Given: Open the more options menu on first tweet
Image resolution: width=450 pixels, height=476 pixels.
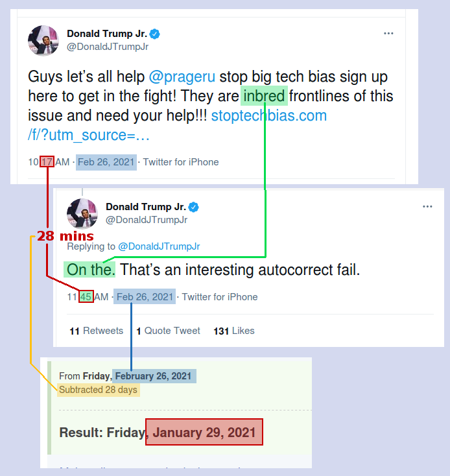Looking at the screenshot, I should coord(388,33).
